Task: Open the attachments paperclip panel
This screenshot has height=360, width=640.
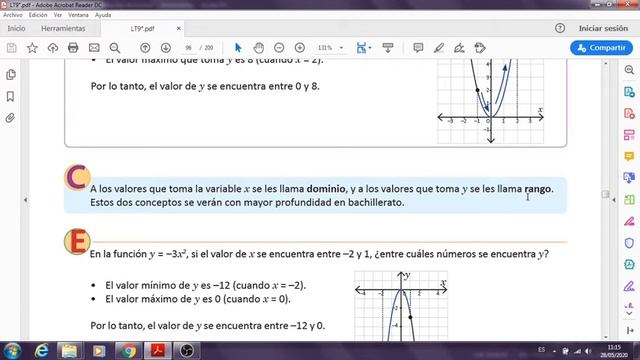Action: pyautogui.click(x=11, y=118)
